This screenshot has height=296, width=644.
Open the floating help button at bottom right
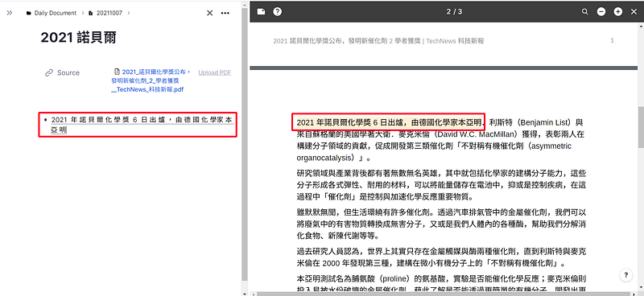click(x=626, y=275)
